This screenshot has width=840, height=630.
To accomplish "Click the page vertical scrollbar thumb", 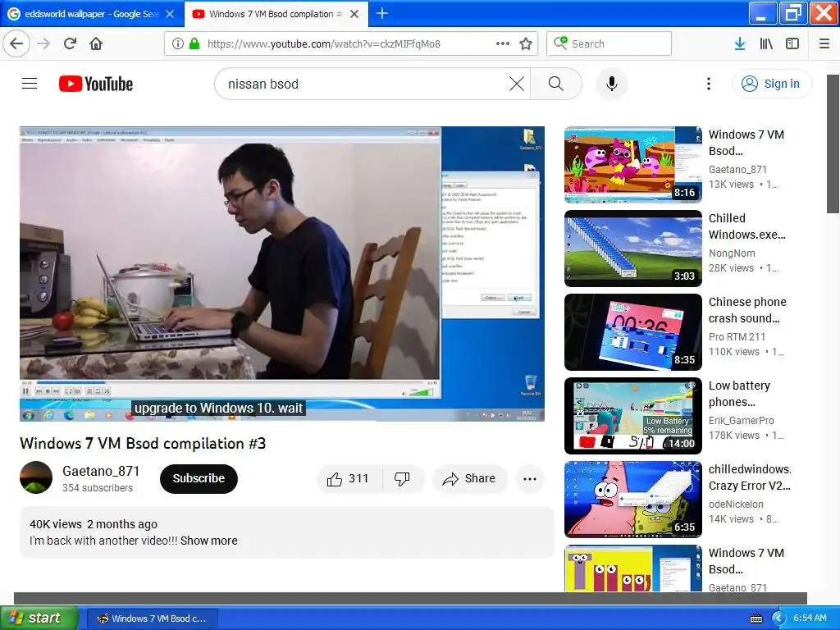I will (x=833, y=144).
